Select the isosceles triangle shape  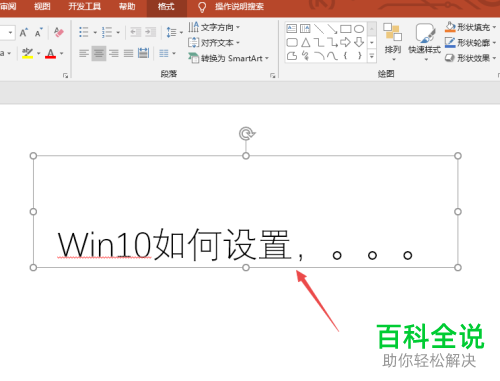pos(306,42)
